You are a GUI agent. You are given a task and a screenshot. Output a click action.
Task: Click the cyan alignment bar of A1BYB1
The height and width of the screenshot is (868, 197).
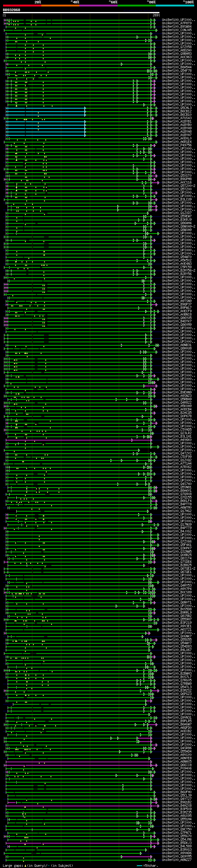(46, 122)
